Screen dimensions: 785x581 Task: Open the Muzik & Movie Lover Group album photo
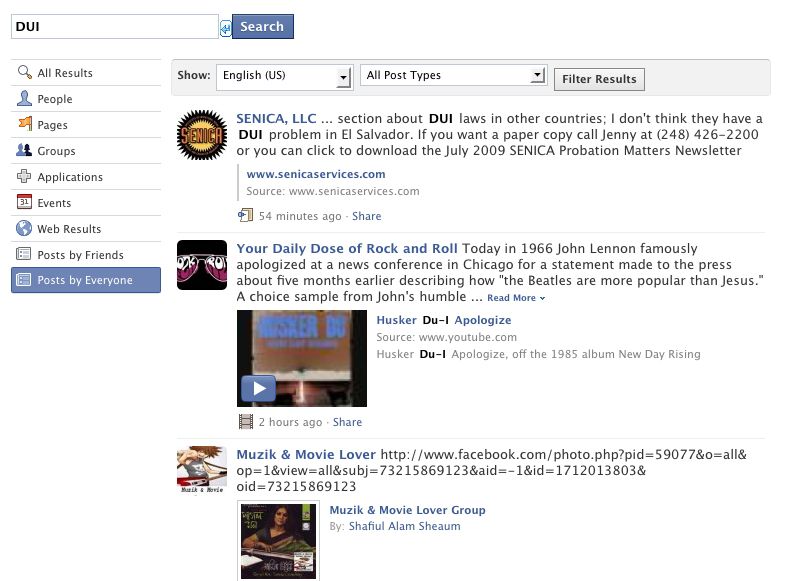278,541
